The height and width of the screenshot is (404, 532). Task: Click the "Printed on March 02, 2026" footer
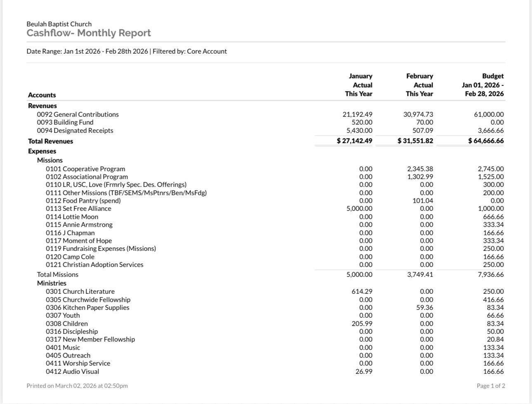point(77,386)
